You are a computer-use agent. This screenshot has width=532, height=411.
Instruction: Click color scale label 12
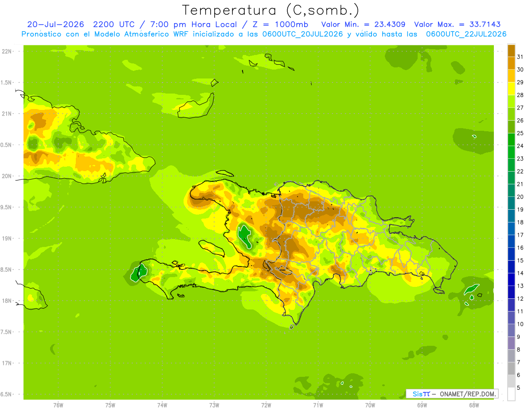pyautogui.click(x=520, y=298)
